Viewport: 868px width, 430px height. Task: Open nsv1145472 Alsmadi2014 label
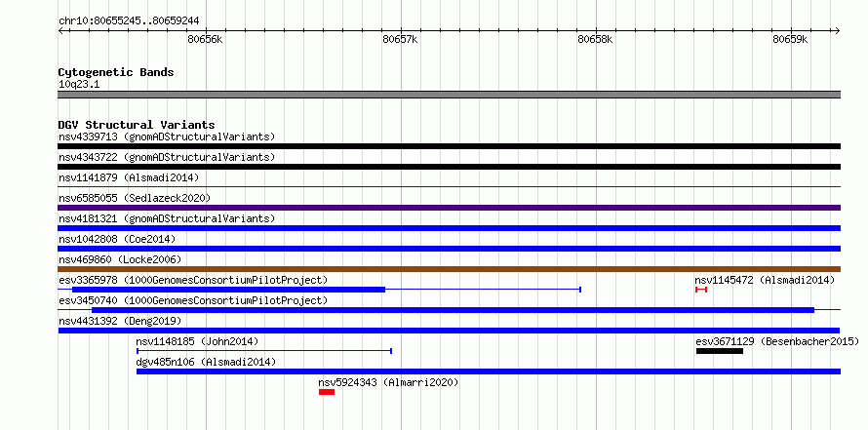(x=765, y=280)
